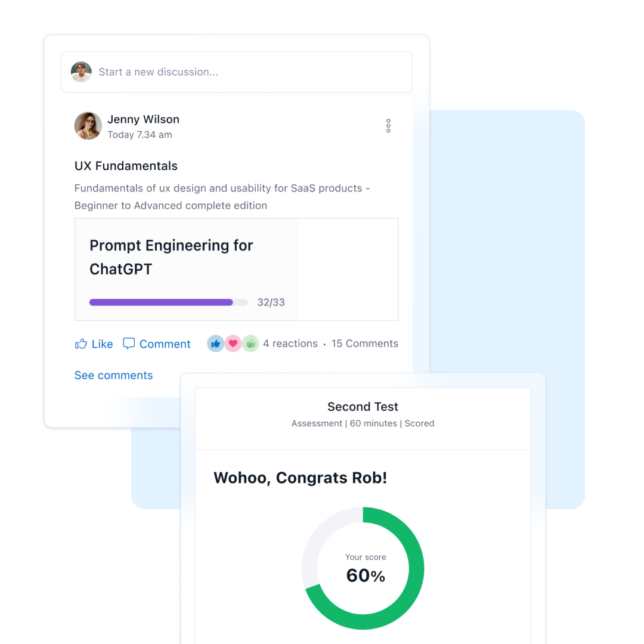The height and width of the screenshot is (644, 644).
Task: Select the pink heart reaction emoji
Action: (233, 343)
